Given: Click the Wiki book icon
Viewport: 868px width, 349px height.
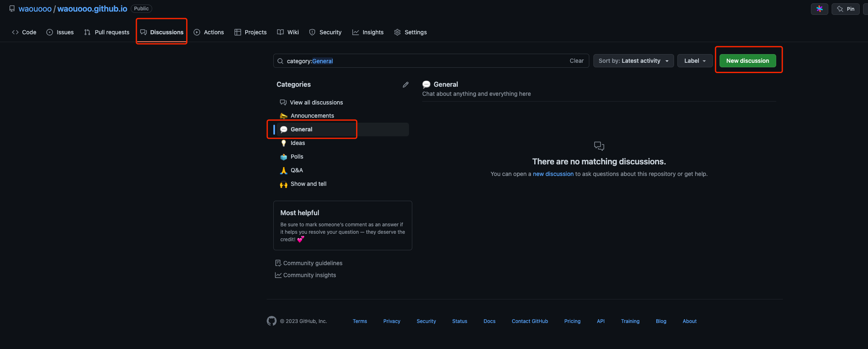Looking at the screenshot, I should point(280,32).
